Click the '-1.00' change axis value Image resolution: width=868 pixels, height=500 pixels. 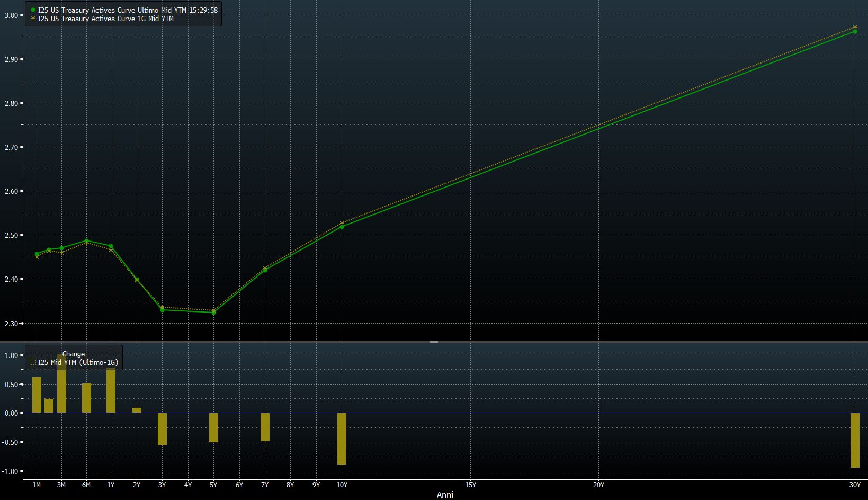[x=10, y=471]
